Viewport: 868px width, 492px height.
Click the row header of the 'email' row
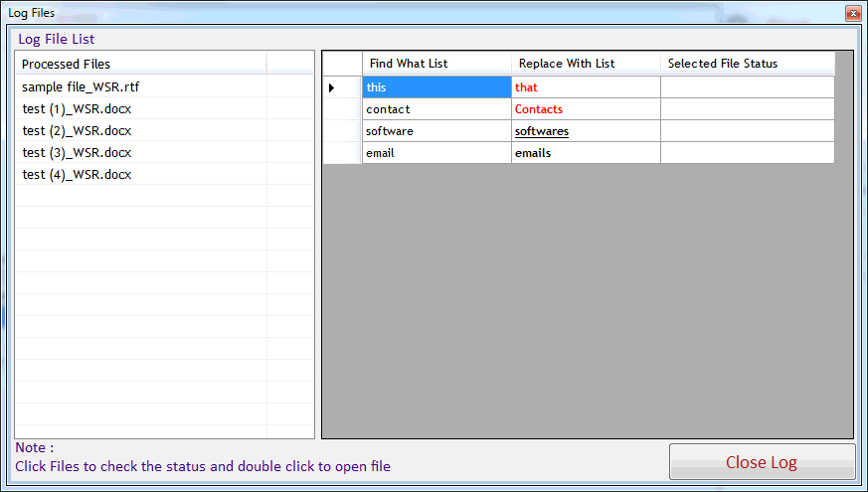point(342,153)
